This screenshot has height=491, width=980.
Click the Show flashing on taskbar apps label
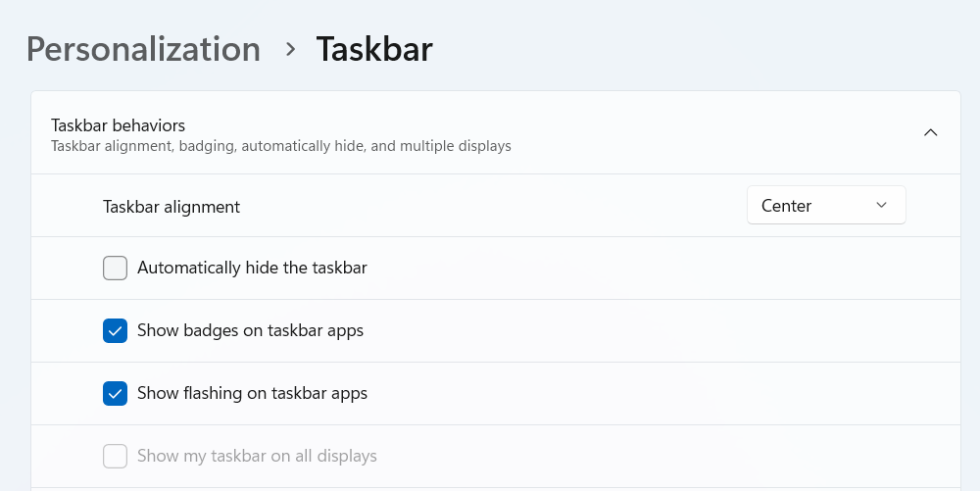[252, 393]
